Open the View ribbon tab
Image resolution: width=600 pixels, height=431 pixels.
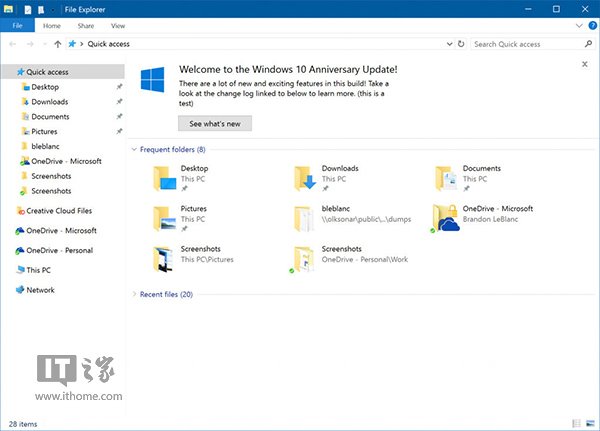[x=118, y=26]
